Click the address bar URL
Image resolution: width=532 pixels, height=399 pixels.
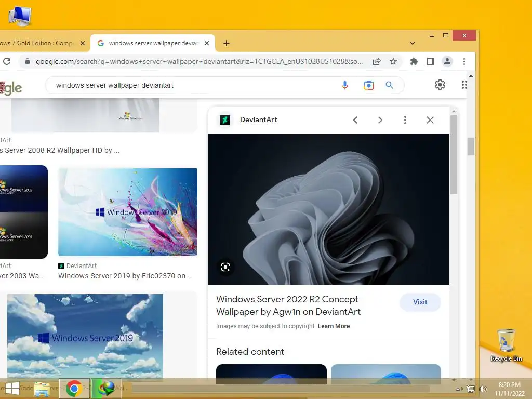(199, 61)
